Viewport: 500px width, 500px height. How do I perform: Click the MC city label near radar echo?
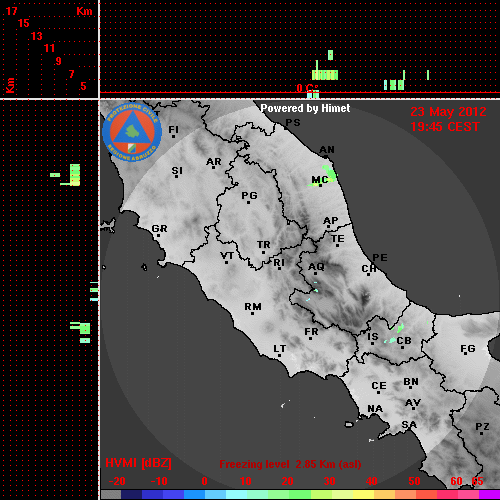(x=320, y=180)
